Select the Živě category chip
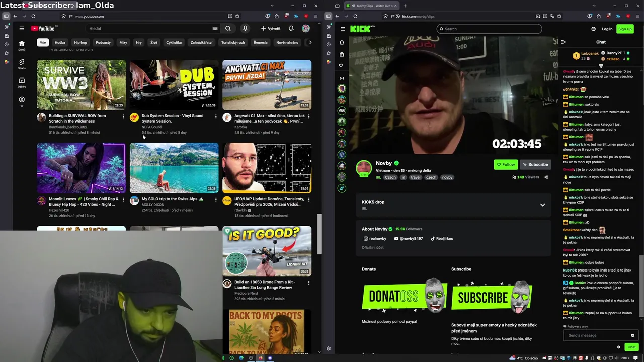644x362 pixels. point(154,43)
